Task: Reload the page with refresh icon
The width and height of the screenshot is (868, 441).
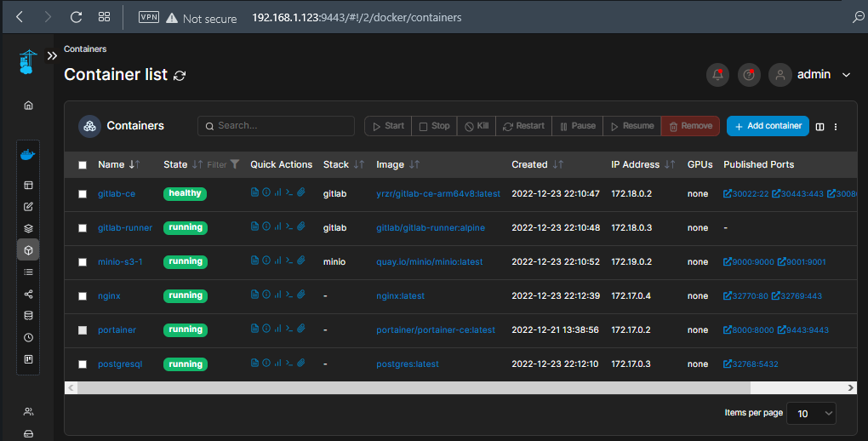Action: pyautogui.click(x=77, y=17)
